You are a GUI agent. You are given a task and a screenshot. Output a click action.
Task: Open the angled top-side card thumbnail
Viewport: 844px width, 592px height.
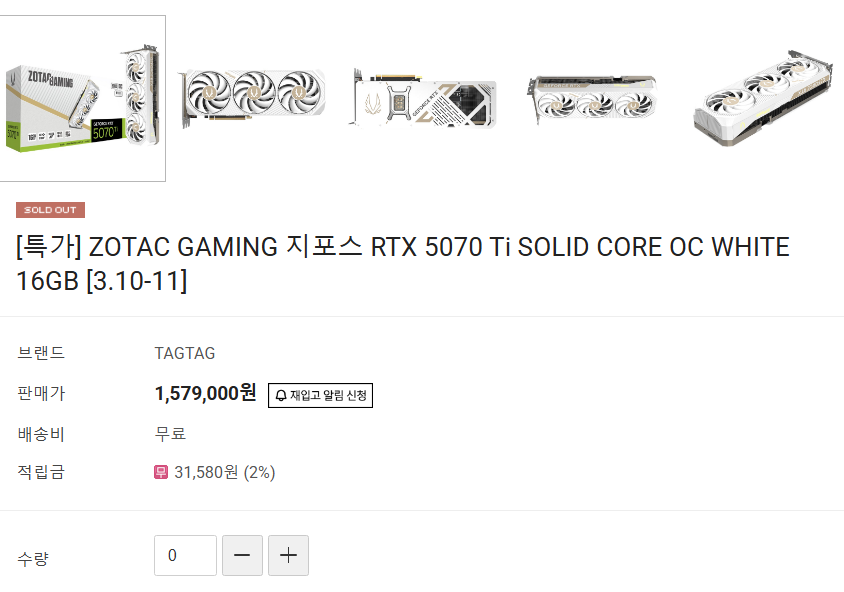coord(592,100)
